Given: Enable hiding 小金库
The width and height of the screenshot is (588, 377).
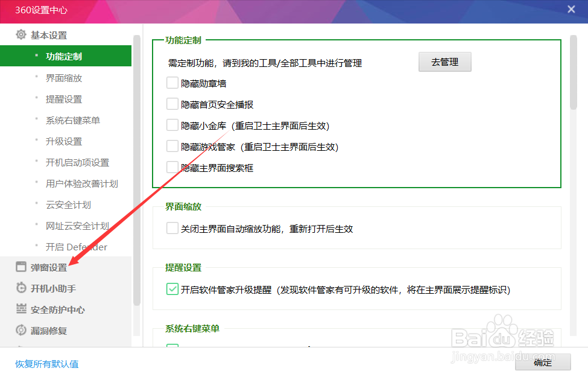Looking at the screenshot, I should point(172,125).
